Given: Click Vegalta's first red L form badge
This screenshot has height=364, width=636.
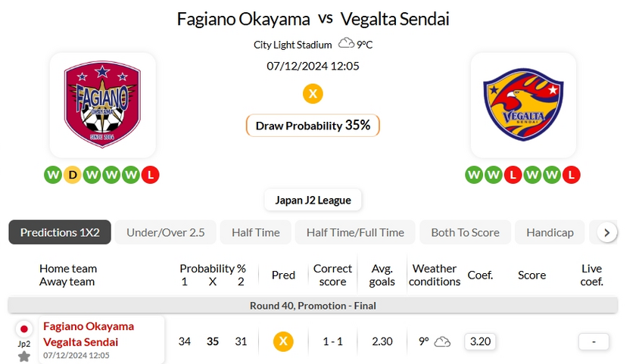Looking at the screenshot, I should pos(513,176).
